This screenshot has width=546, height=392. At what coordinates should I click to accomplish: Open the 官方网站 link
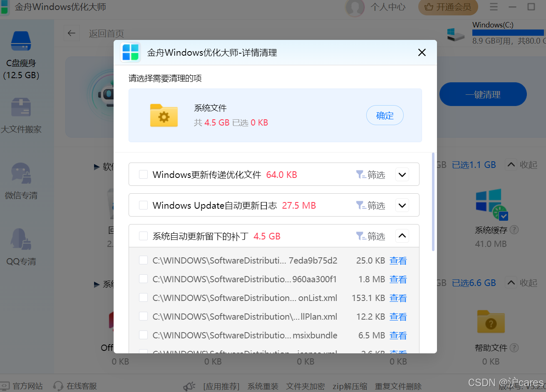27,386
